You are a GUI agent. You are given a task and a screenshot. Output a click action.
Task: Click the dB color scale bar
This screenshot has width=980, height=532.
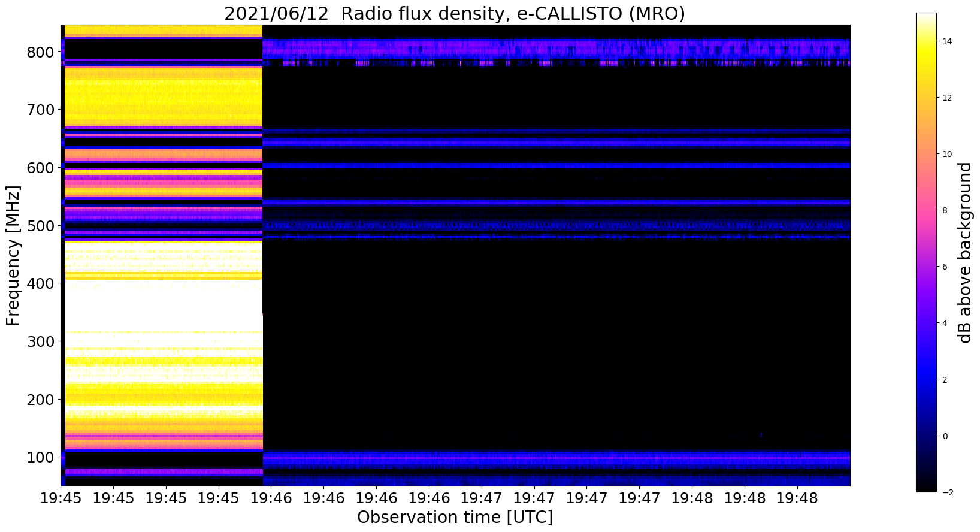926,252
